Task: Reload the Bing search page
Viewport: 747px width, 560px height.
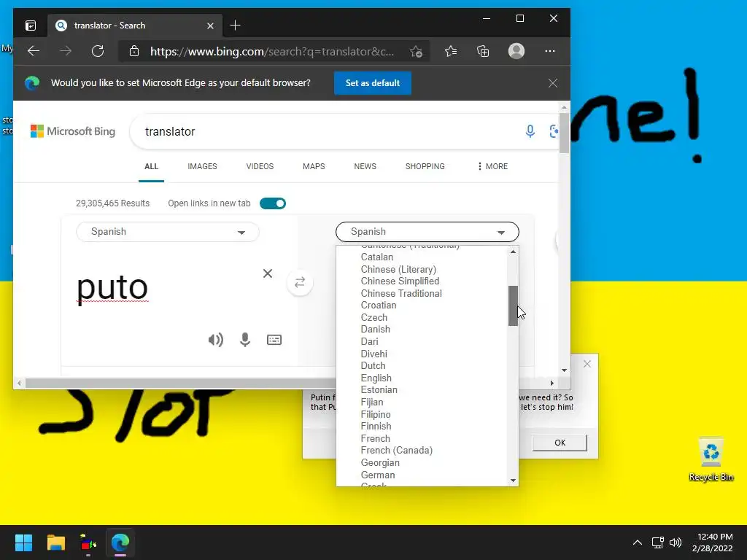Action: pos(98,51)
